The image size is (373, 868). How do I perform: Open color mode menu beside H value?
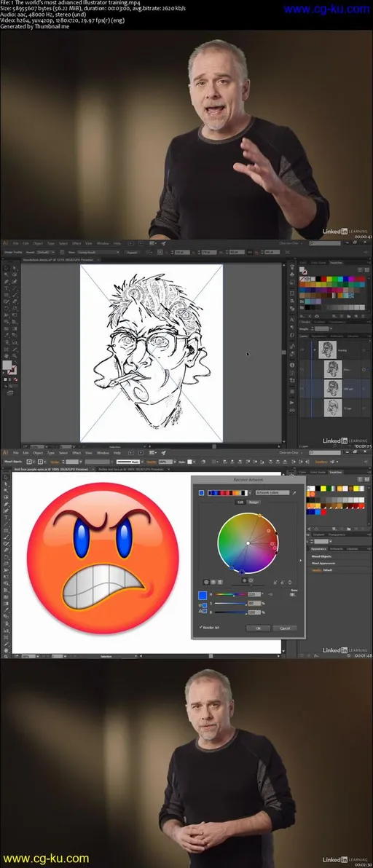(270, 594)
